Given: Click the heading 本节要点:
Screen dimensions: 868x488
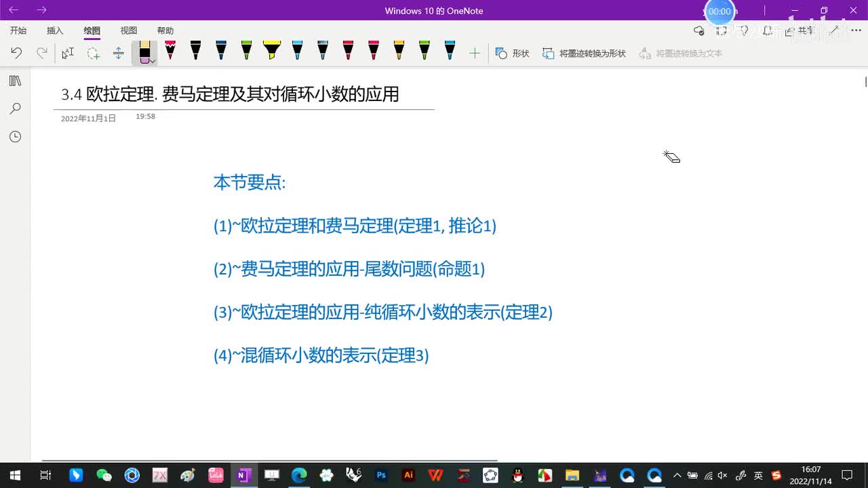Looking at the screenshot, I should pos(250,182).
